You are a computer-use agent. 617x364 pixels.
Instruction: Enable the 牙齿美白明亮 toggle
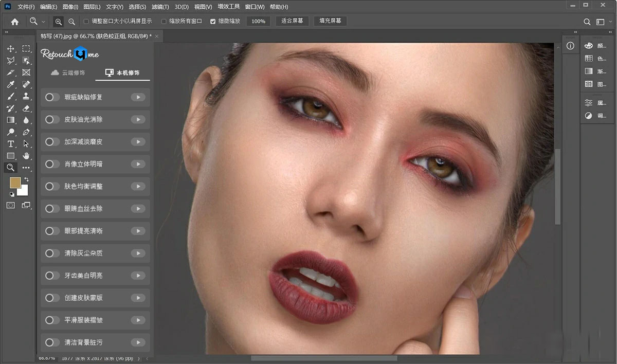pos(52,276)
